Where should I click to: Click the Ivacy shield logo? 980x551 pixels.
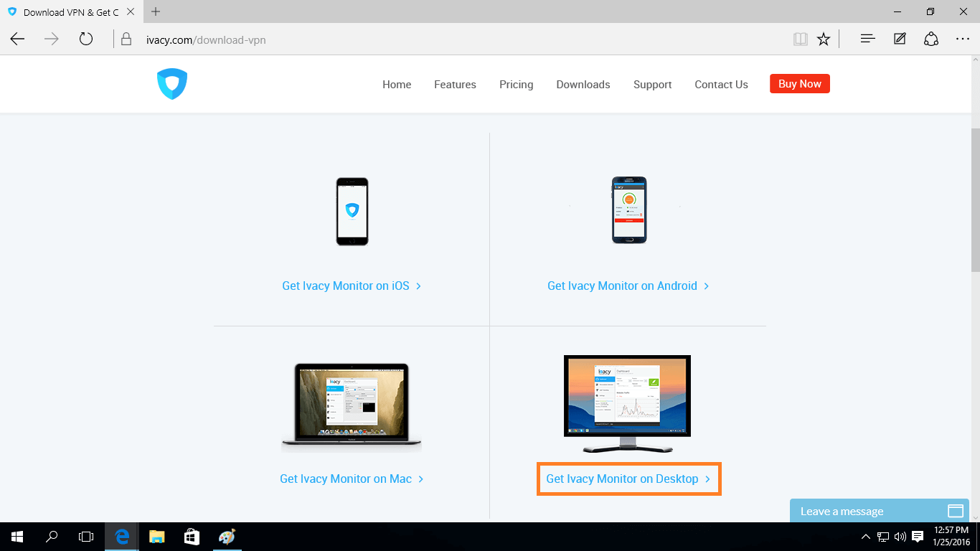(172, 84)
